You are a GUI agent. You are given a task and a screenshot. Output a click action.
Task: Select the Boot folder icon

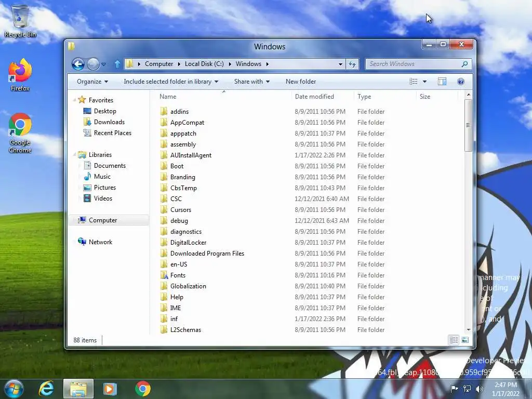pyautogui.click(x=164, y=166)
